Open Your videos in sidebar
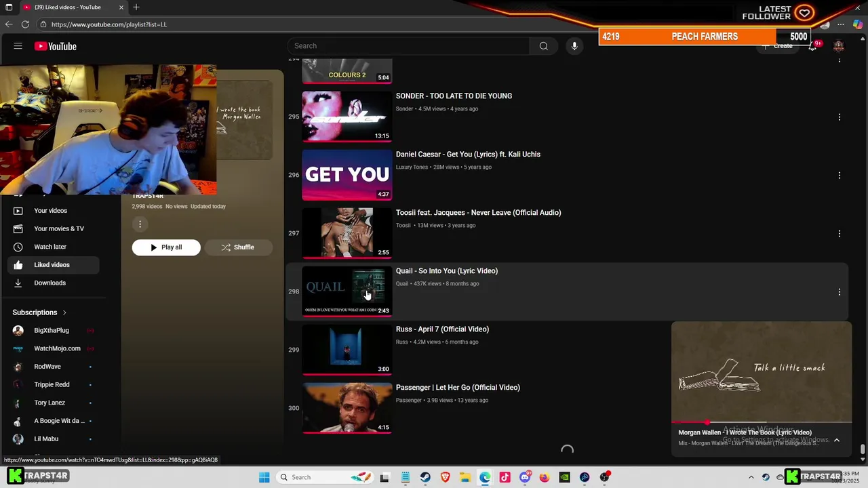Screen dimensions: 868x488 [x=54, y=211]
